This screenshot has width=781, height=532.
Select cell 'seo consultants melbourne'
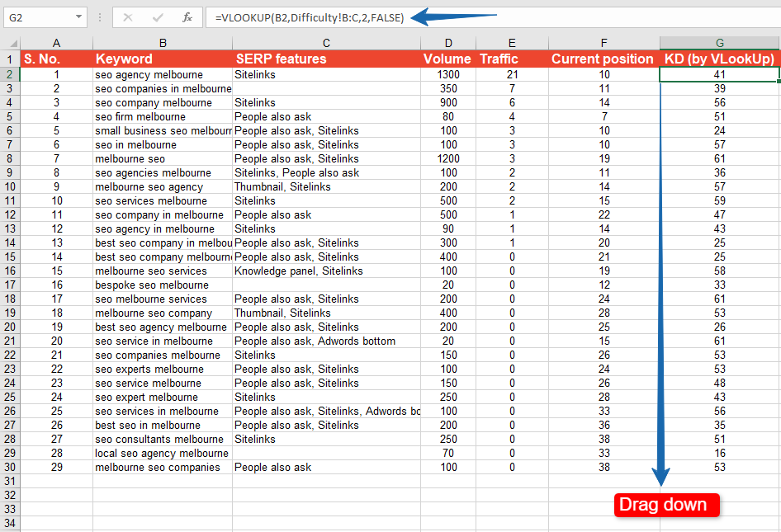tap(163, 440)
